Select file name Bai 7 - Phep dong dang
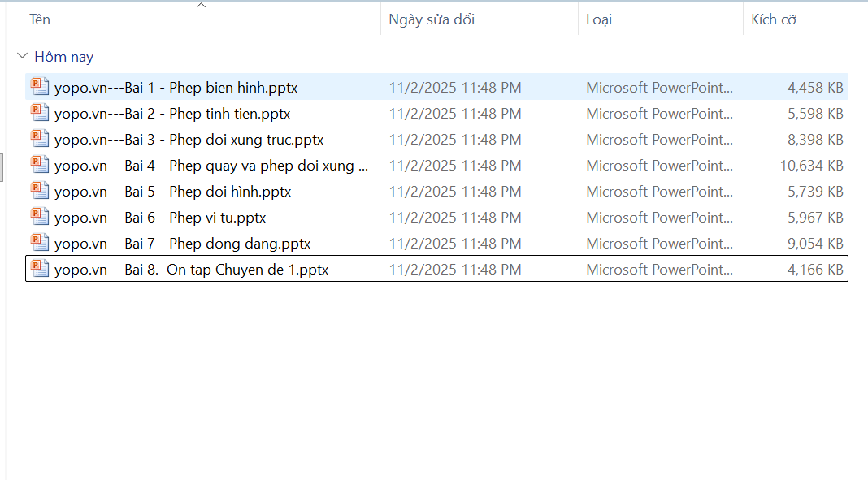 click(x=182, y=244)
